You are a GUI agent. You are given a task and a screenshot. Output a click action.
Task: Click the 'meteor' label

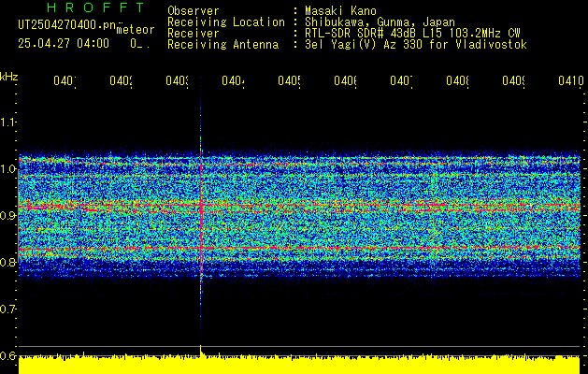(x=136, y=30)
